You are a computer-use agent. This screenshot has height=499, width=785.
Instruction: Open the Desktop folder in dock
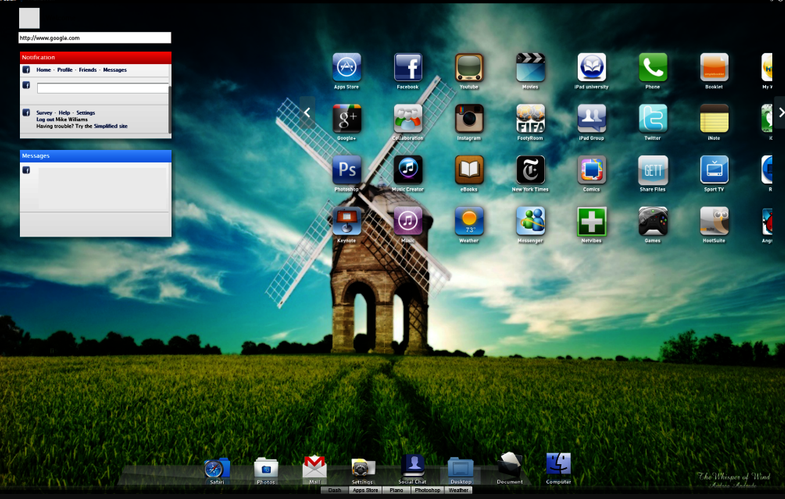[x=461, y=469]
